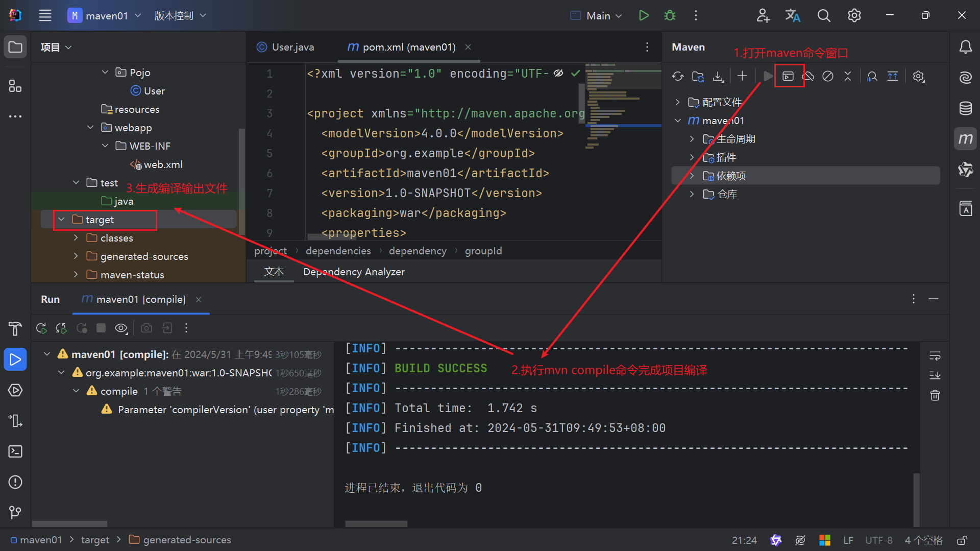Change LF line separator in status bar
Screen dimensions: 980x551
pos(848,540)
